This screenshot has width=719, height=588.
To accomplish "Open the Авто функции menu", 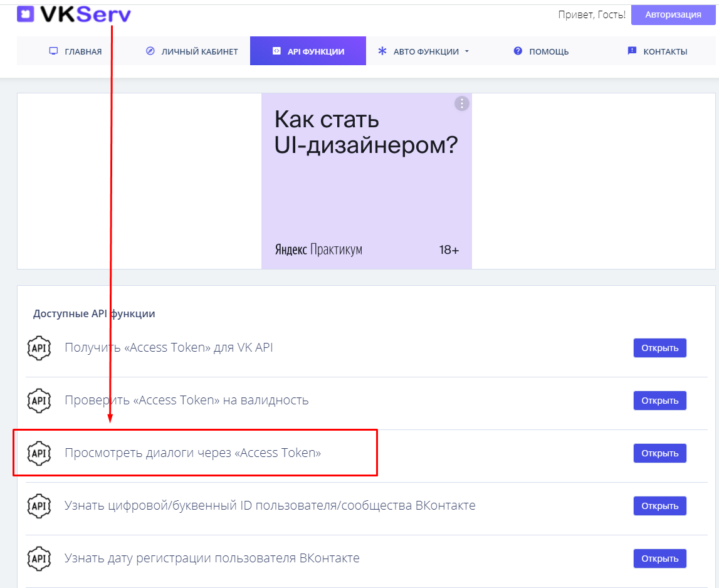I will pos(423,51).
